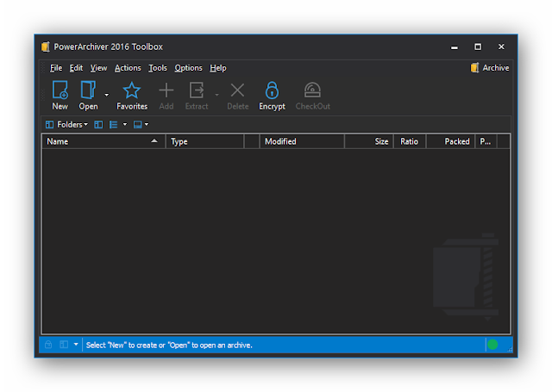Open the Tools menu
The height and width of the screenshot is (392, 552).
point(158,68)
